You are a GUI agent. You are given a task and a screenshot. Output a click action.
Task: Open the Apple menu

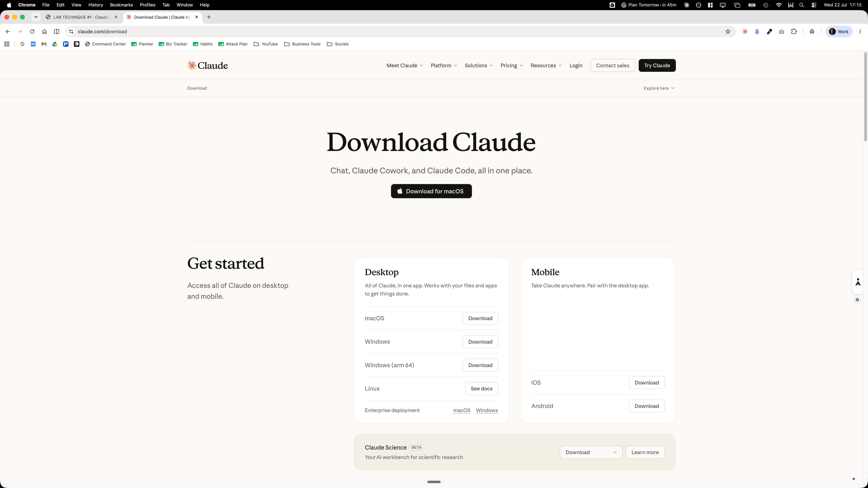click(9, 5)
